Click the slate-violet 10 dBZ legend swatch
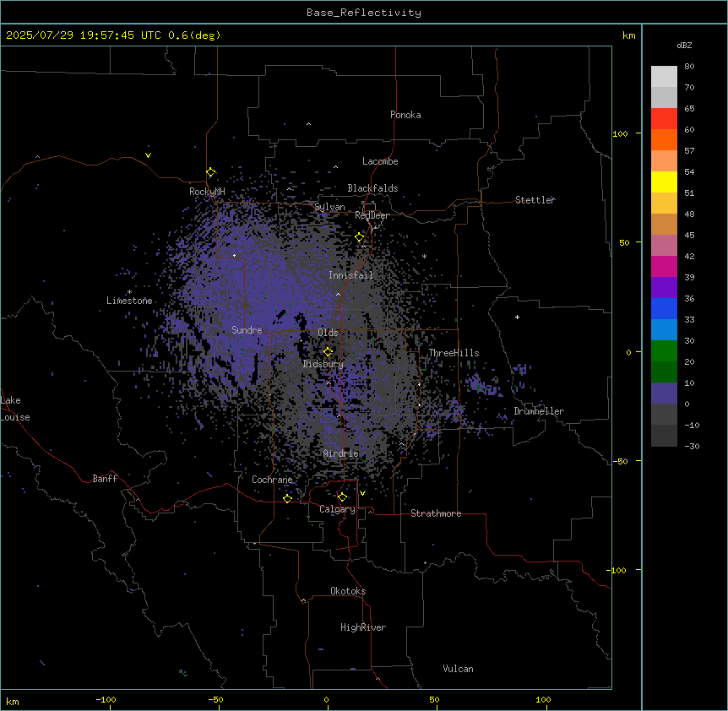728x711 pixels. click(664, 393)
